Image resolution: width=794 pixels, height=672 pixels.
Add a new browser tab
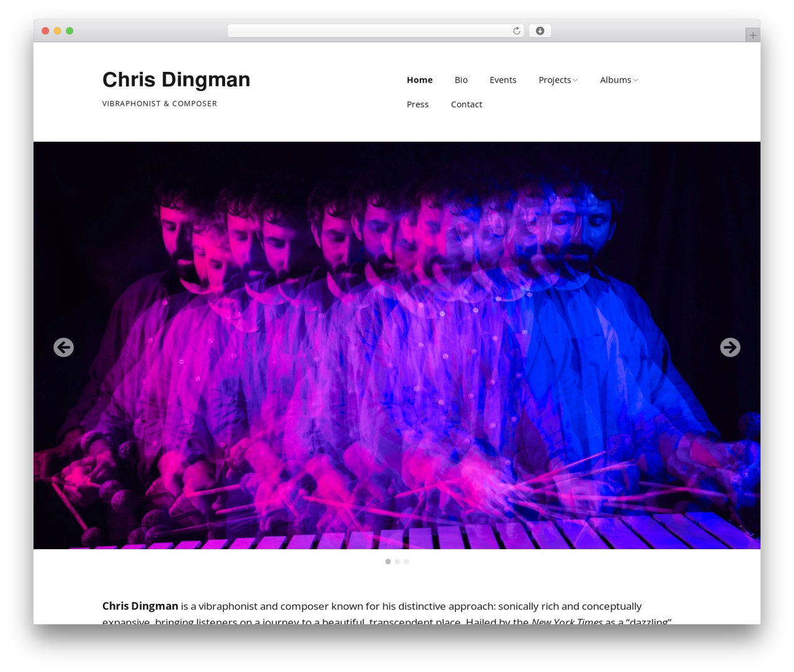click(x=752, y=35)
